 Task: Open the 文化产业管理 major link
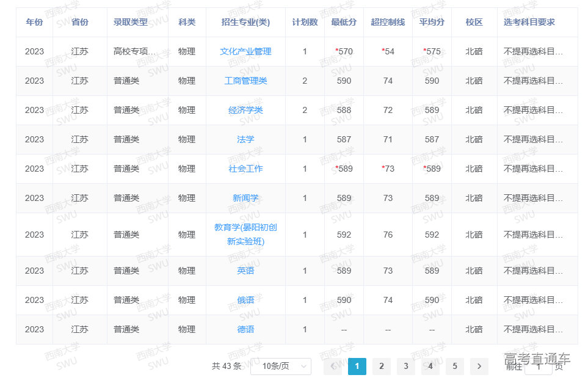pyautogui.click(x=245, y=51)
